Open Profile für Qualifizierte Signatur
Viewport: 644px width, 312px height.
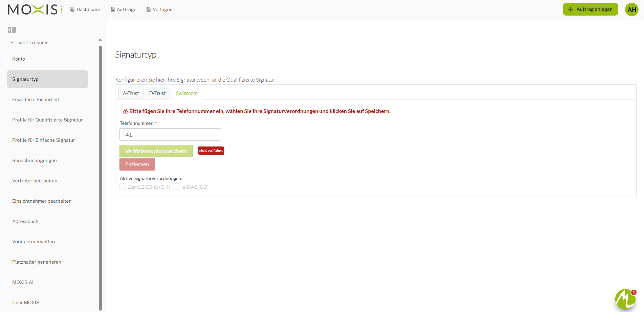coord(47,120)
